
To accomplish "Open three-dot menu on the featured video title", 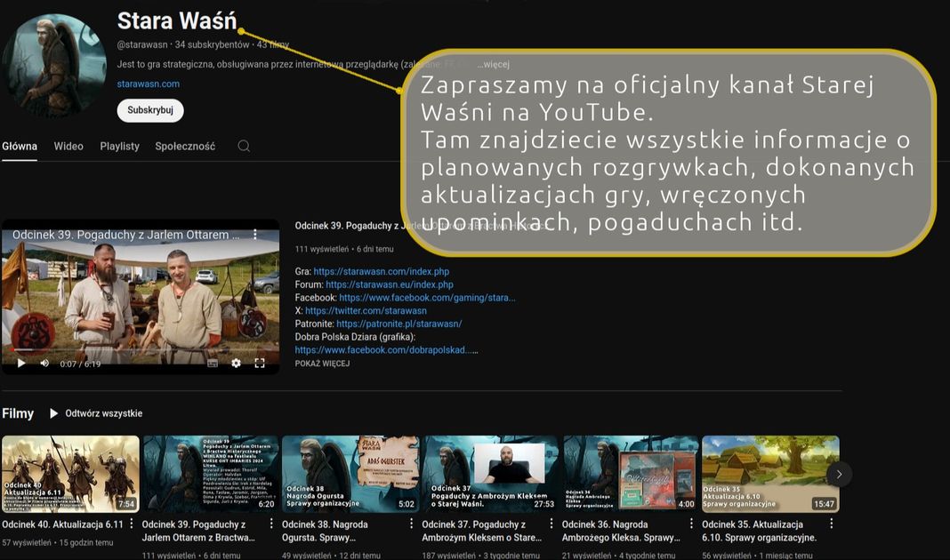I will tap(255, 235).
